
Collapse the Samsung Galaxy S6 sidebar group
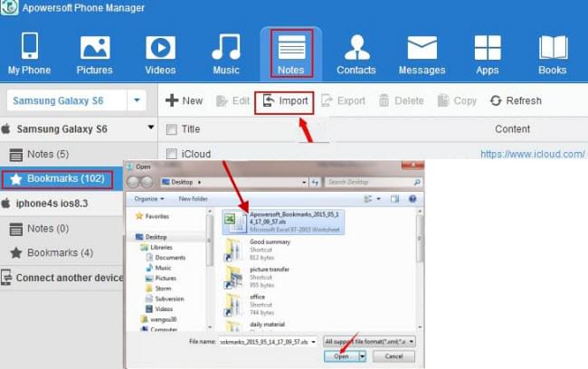coord(151,128)
